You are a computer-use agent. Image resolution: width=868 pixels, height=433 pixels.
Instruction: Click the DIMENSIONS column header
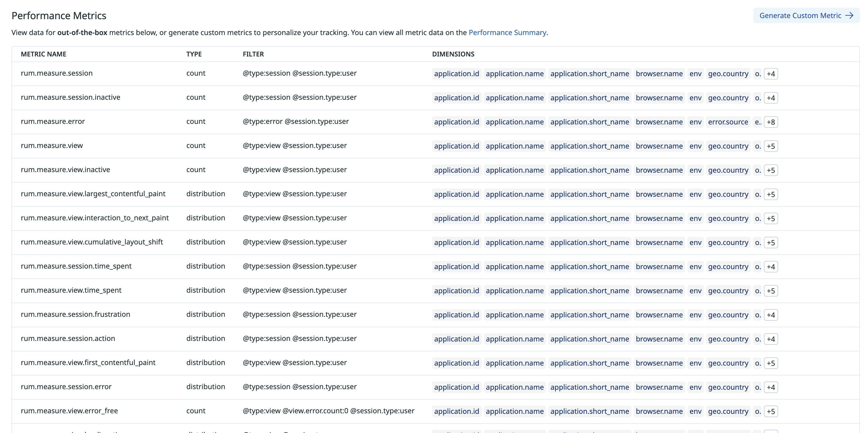pos(453,54)
